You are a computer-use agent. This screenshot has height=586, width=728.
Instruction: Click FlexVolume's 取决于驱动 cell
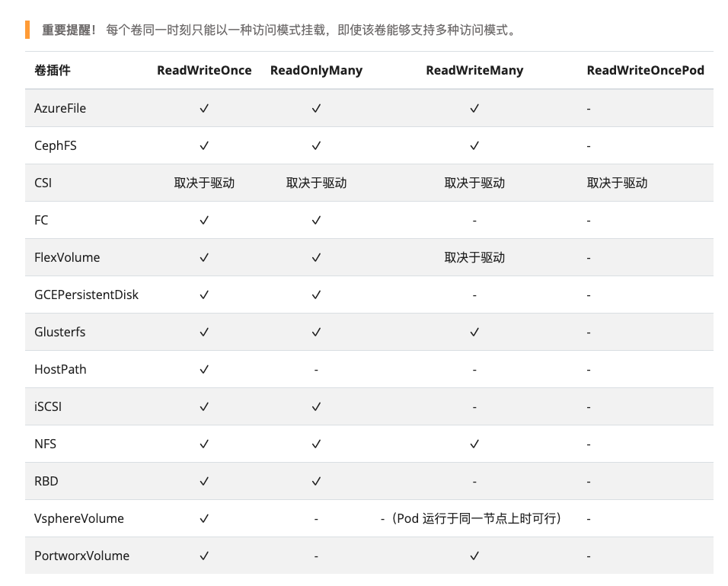474,258
